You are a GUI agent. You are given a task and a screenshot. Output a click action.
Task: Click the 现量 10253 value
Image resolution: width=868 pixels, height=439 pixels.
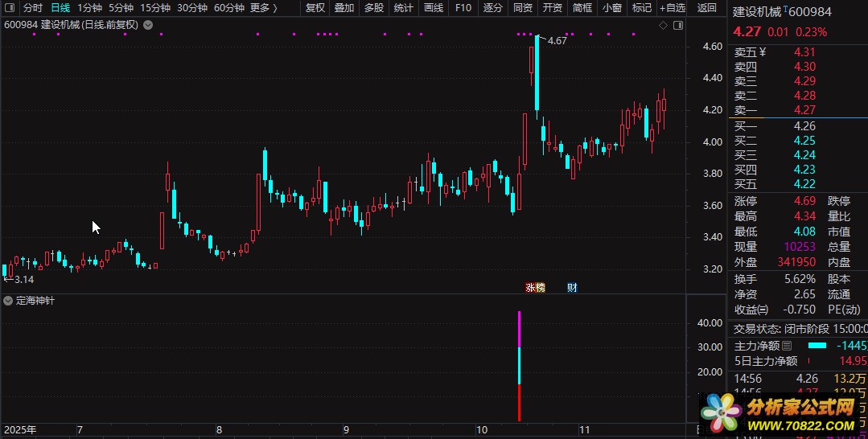point(800,247)
